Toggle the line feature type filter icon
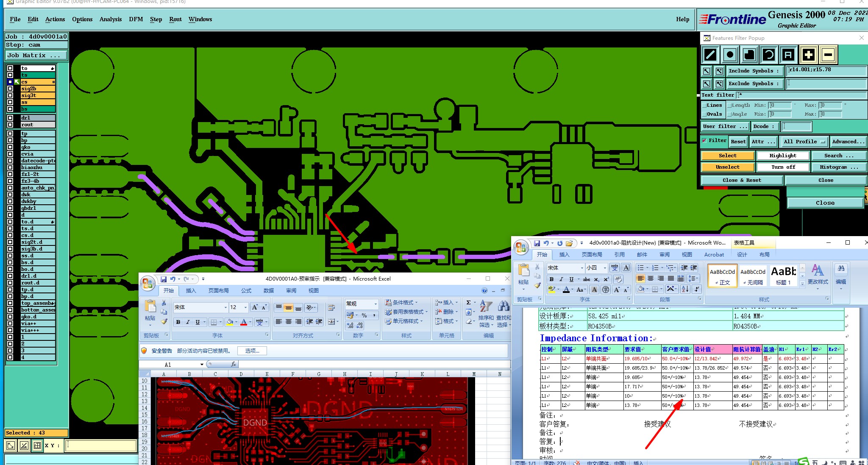 [x=710, y=55]
